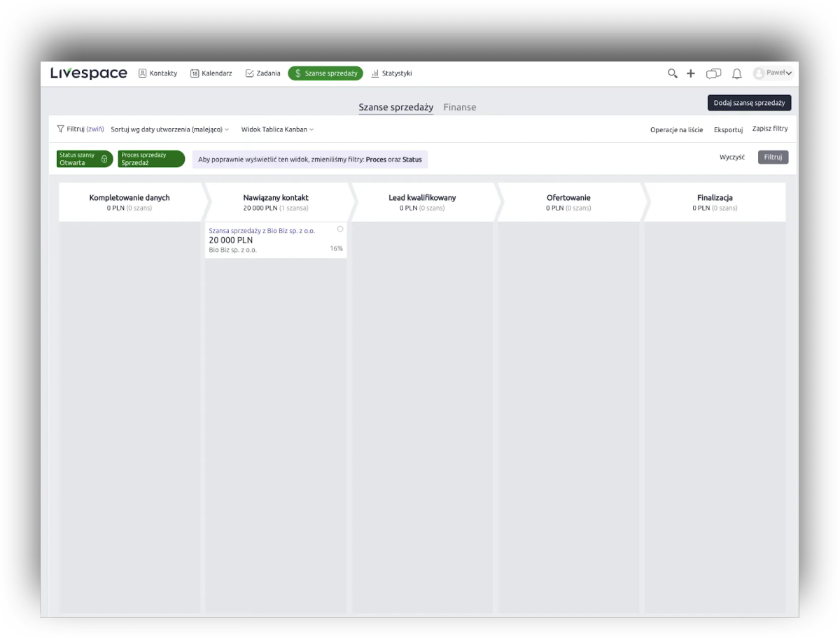
Task: Open the Paweł account dropdown arrow
Action: (x=789, y=73)
